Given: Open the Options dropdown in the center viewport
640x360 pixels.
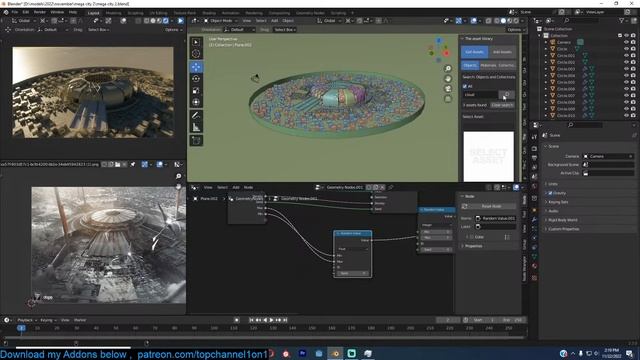Looking at the screenshot, I should (515, 30).
